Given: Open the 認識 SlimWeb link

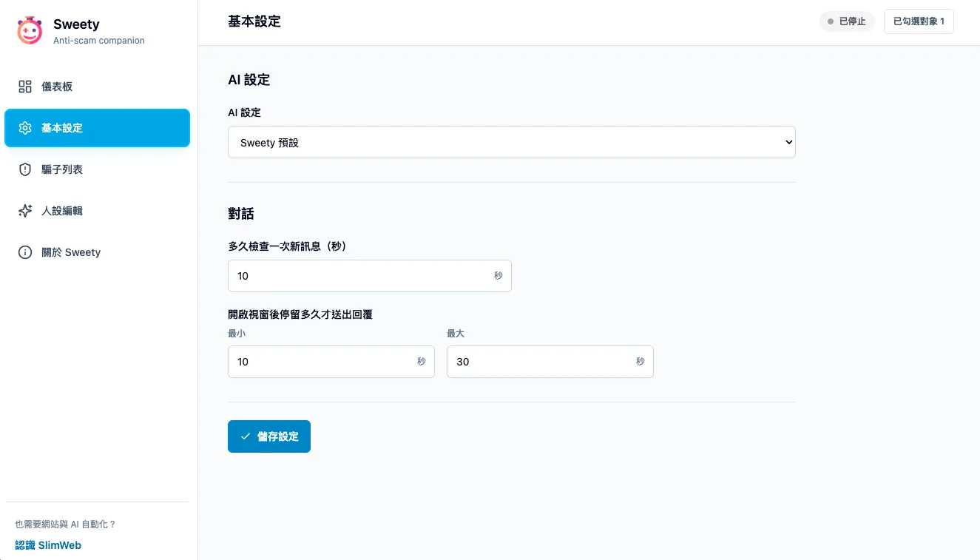Looking at the screenshot, I should coord(48,545).
